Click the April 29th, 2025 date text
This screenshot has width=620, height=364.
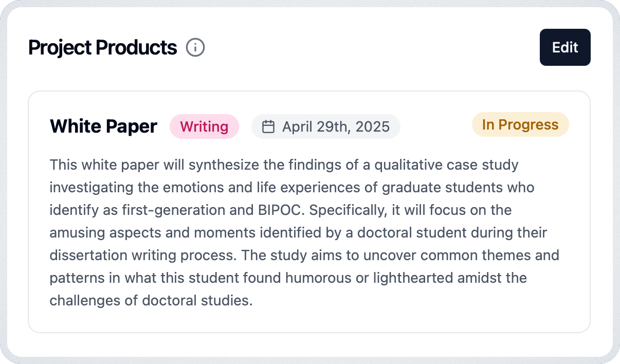pyautogui.click(x=336, y=127)
